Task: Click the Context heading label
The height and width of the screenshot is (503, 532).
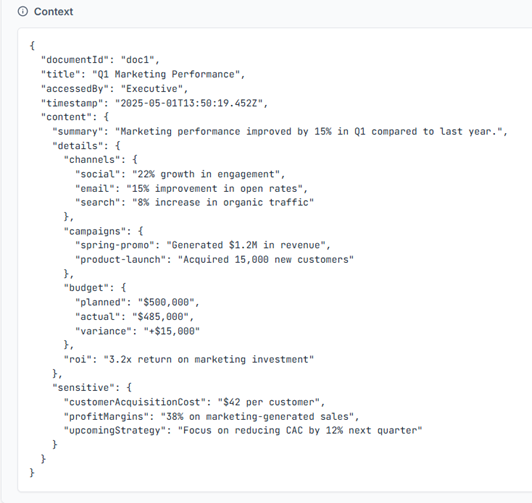Action: [53, 12]
